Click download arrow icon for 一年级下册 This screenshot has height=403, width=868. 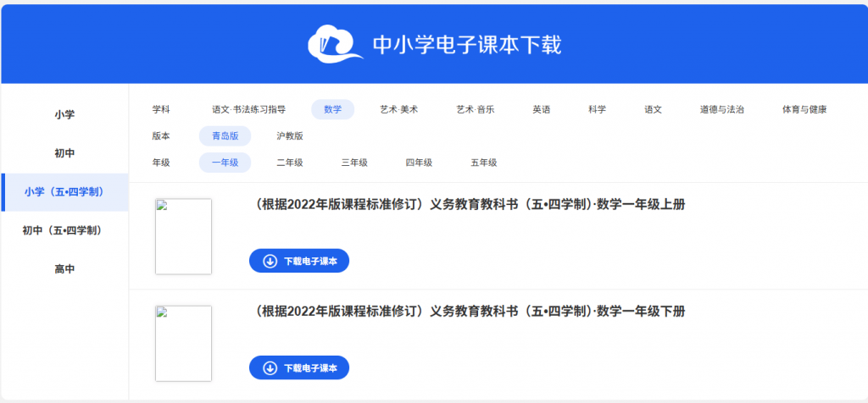pyautogui.click(x=270, y=368)
